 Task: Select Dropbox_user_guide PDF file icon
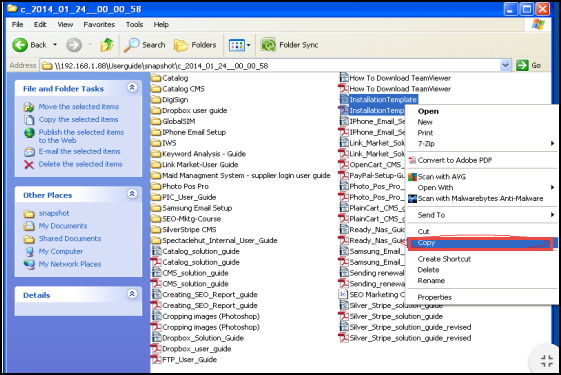pos(156,348)
